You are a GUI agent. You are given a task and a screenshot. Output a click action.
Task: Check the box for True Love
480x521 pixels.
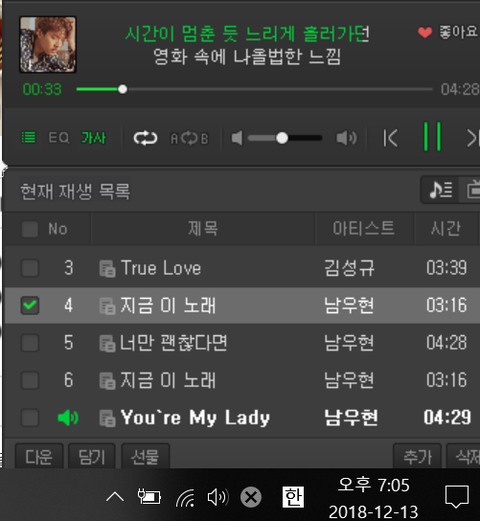point(30,268)
